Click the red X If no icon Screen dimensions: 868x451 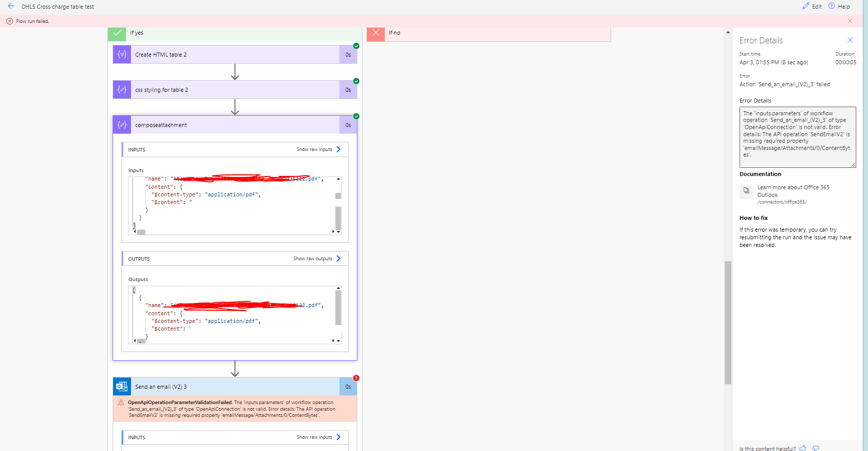(376, 33)
